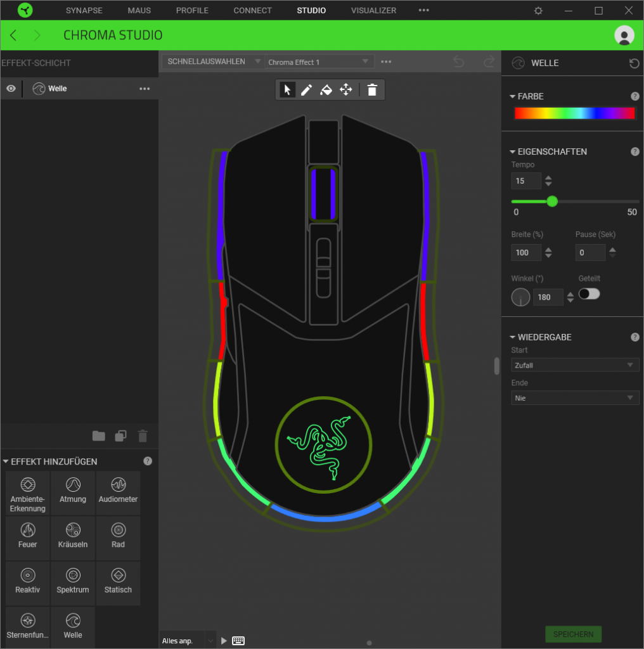Open Schnellauswahlen dropdown
The width and height of the screenshot is (644, 649).
tap(214, 61)
